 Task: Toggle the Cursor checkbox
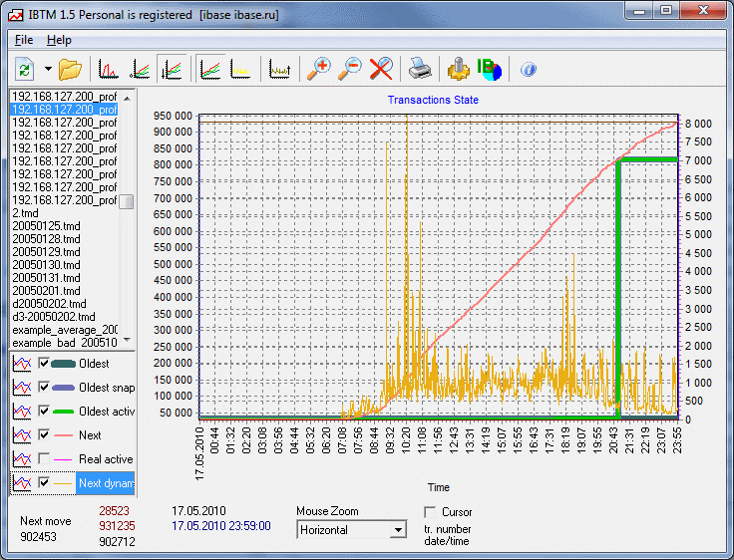tap(431, 512)
